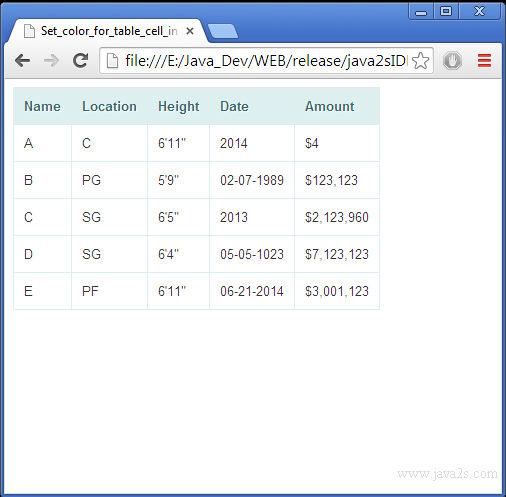The width and height of the screenshot is (506, 497).
Task: Switch to the Set_color_for_table_cell tab
Action: point(107,31)
